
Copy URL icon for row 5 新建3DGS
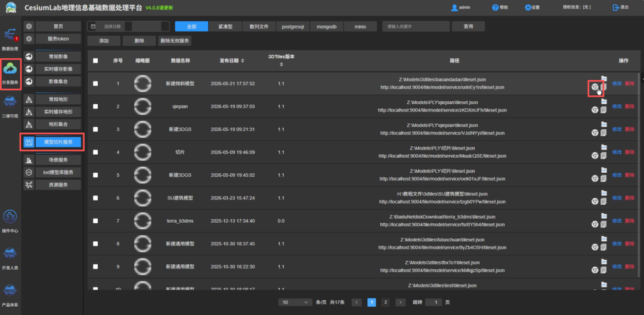coord(603,179)
